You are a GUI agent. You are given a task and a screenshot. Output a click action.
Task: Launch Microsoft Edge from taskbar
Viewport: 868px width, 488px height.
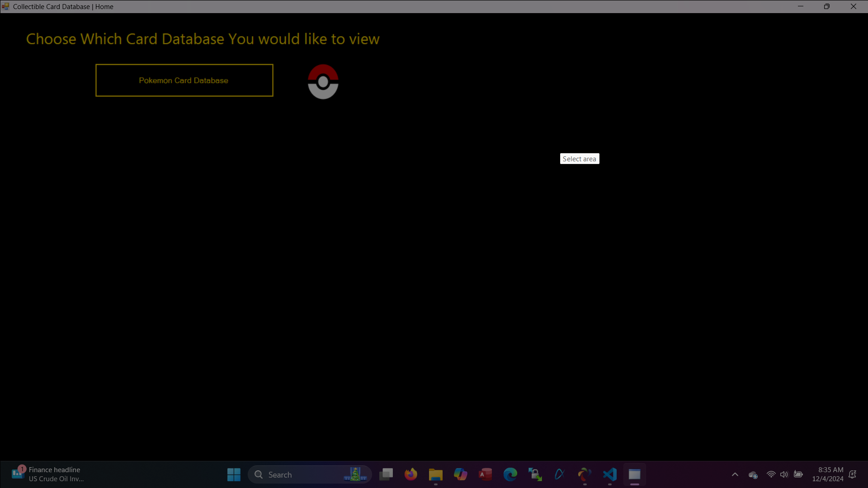pos(510,474)
